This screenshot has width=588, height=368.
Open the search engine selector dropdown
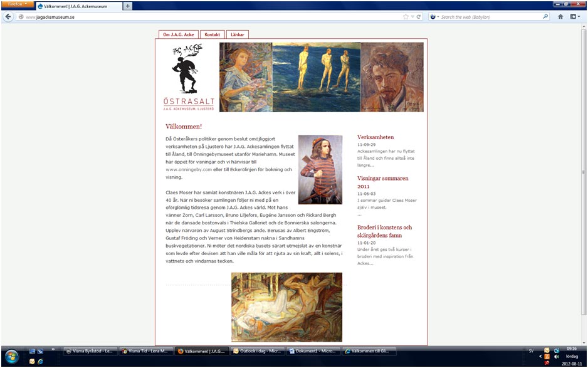click(x=434, y=17)
